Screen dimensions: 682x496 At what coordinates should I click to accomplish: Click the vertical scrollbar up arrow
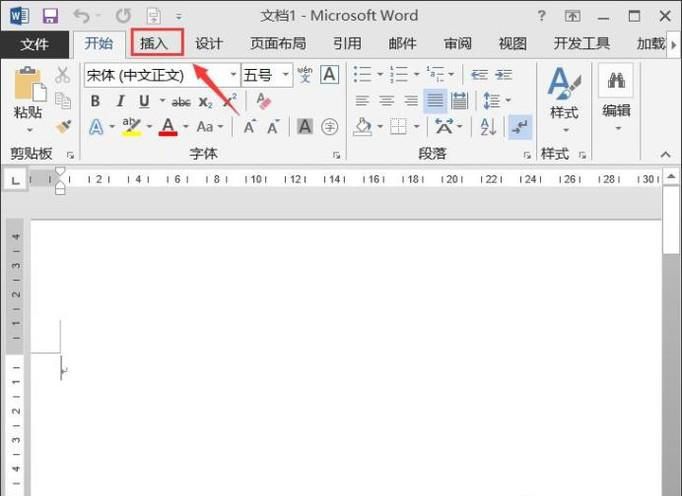coord(671,177)
